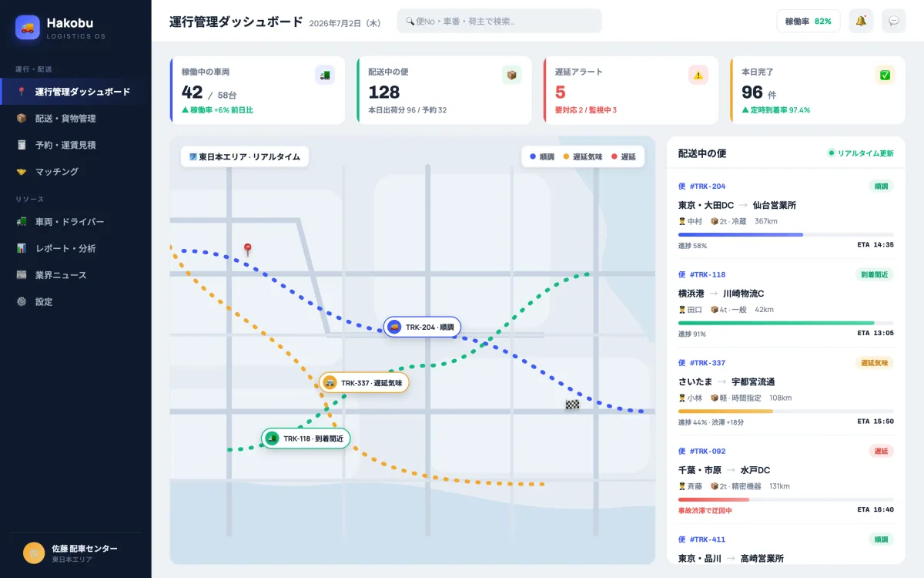Click the checkered destination flag on the map
This screenshot has height=578, width=924.
pos(572,404)
